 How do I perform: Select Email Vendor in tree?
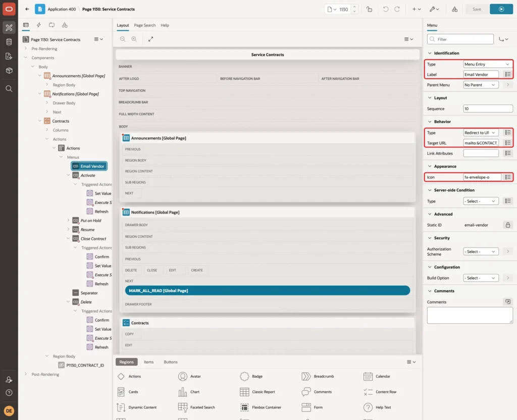(x=89, y=166)
